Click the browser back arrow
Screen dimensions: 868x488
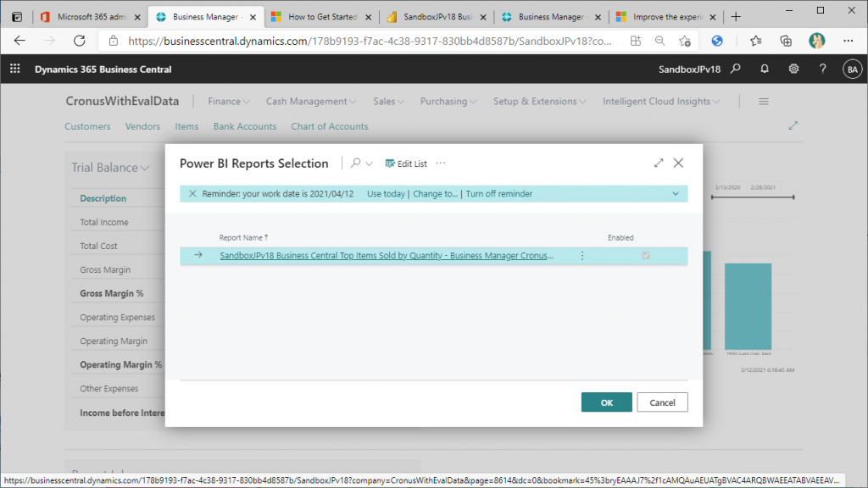tap(19, 41)
